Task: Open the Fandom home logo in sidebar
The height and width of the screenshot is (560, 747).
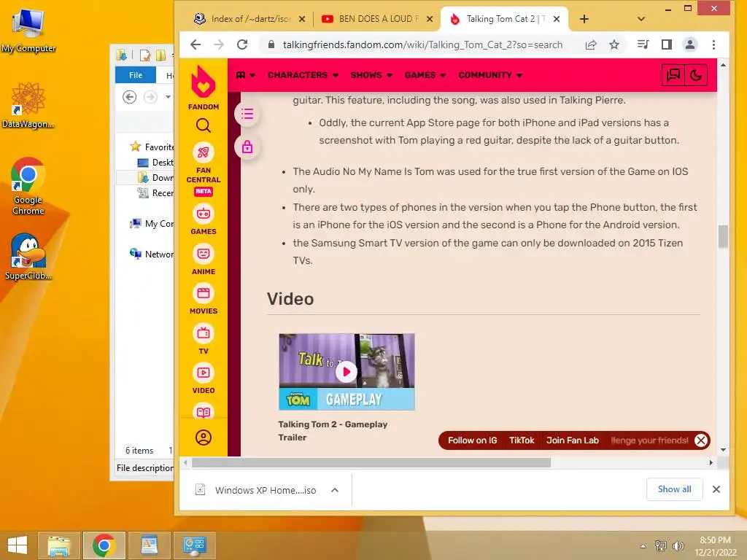Action: [204, 88]
